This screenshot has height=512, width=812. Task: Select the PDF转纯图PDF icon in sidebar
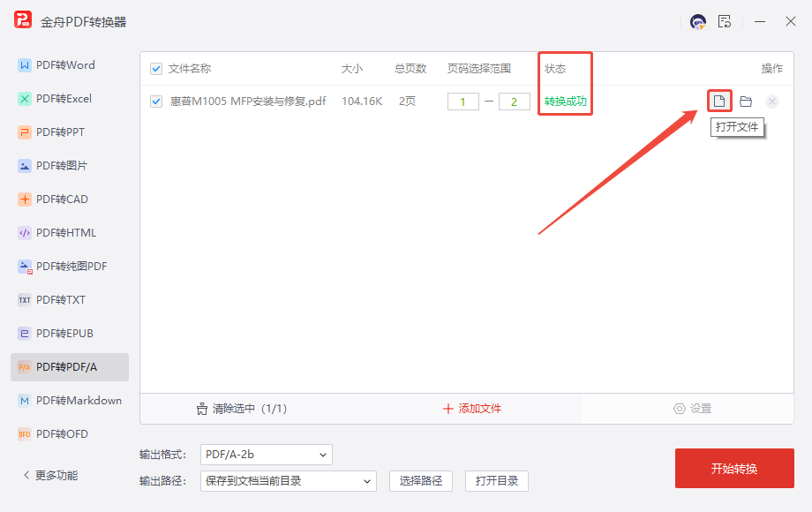click(25, 267)
